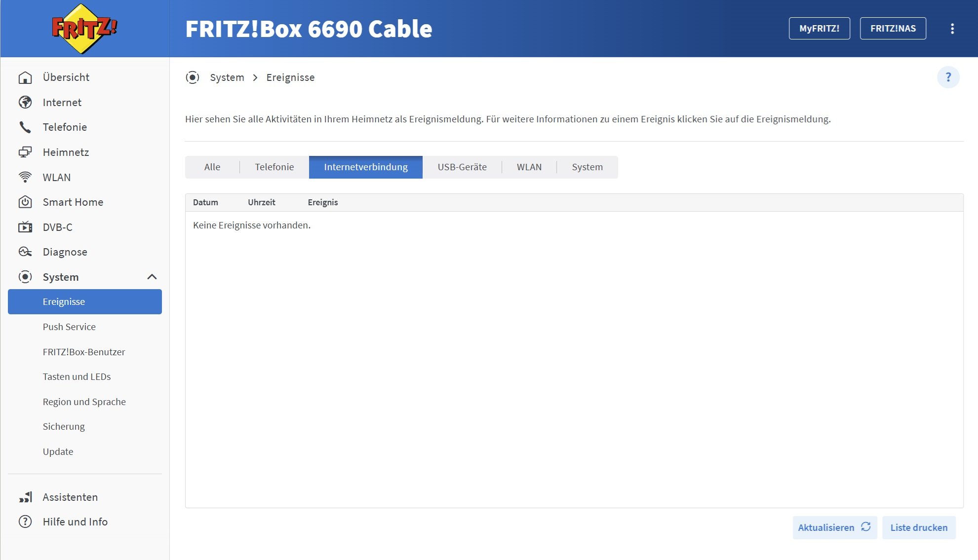Click the Diagnose icon in the sidebar

click(x=25, y=252)
